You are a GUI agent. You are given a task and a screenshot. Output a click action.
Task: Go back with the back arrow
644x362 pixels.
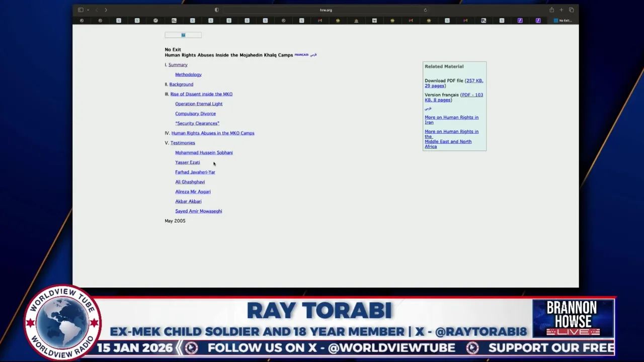(97, 10)
